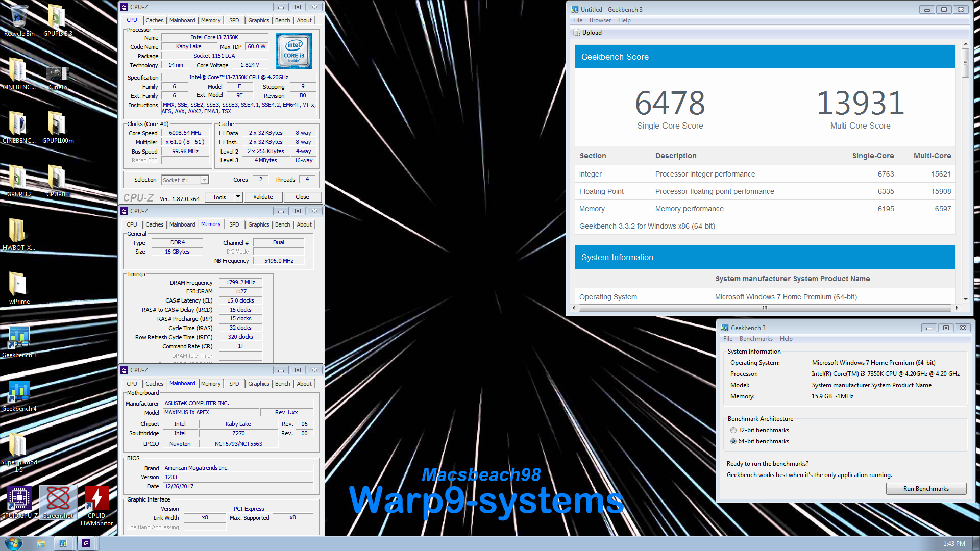Click the BIOS version 1203 field
This screenshot has height=551, width=980.
[x=238, y=477]
